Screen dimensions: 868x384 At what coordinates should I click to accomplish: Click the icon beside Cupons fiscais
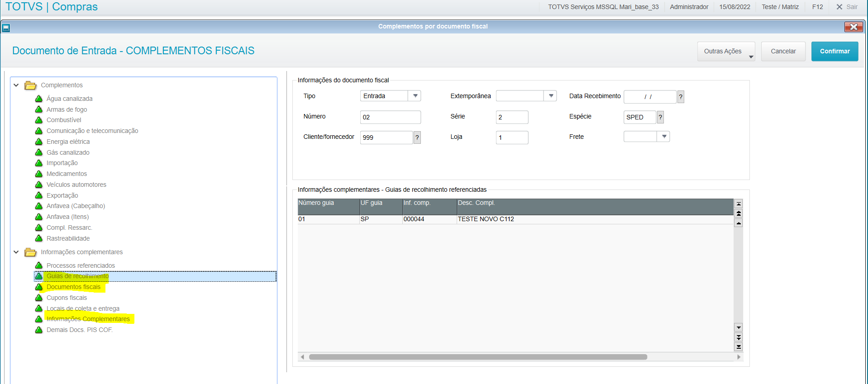coord(39,298)
